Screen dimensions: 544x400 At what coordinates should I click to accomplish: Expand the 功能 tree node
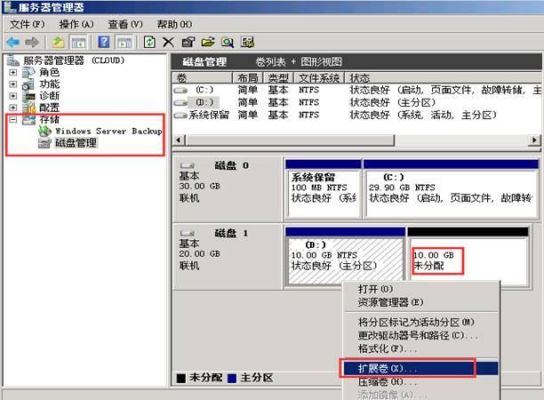pyautogui.click(x=13, y=84)
